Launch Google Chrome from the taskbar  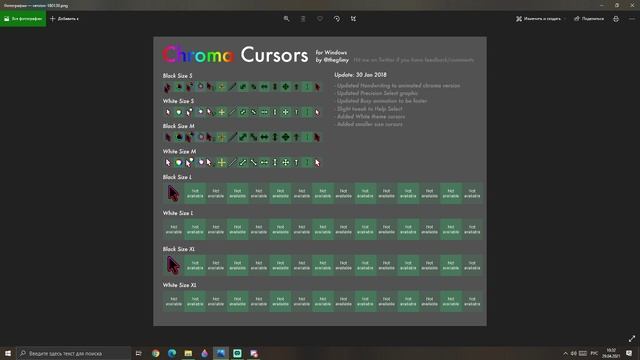[156, 353]
